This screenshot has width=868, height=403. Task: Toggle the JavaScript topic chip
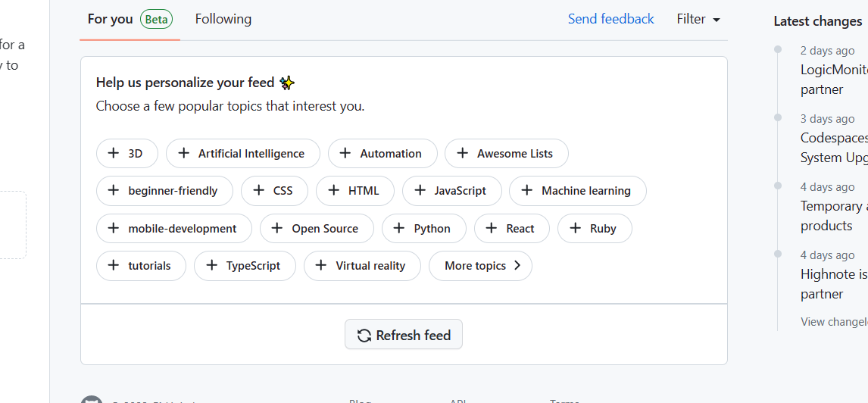pyautogui.click(x=451, y=191)
